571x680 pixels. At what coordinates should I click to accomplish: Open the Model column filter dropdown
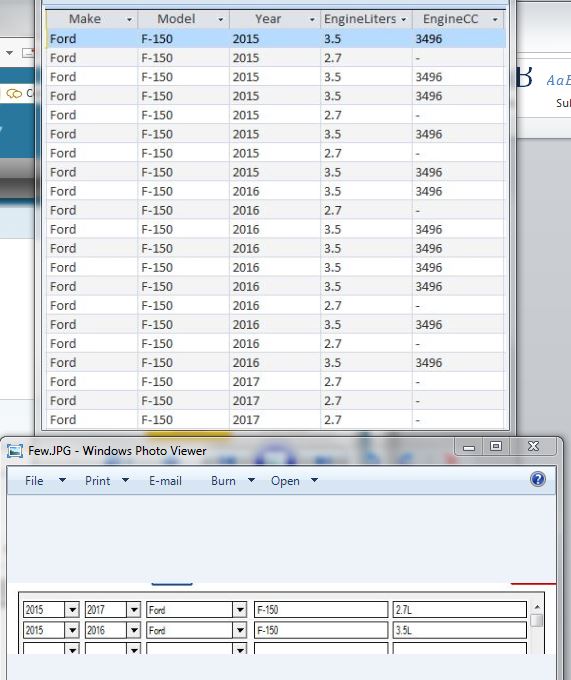[x=221, y=20]
